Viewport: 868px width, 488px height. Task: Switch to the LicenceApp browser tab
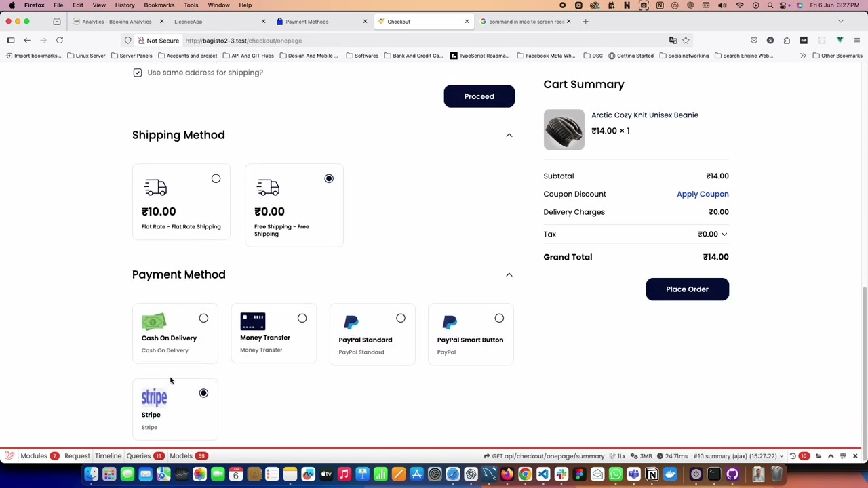point(218,22)
